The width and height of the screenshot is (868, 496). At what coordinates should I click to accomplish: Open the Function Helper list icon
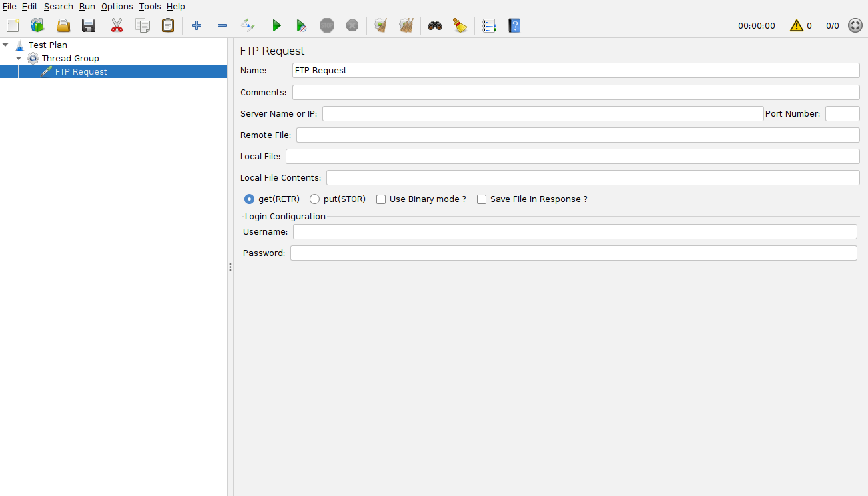[488, 25]
